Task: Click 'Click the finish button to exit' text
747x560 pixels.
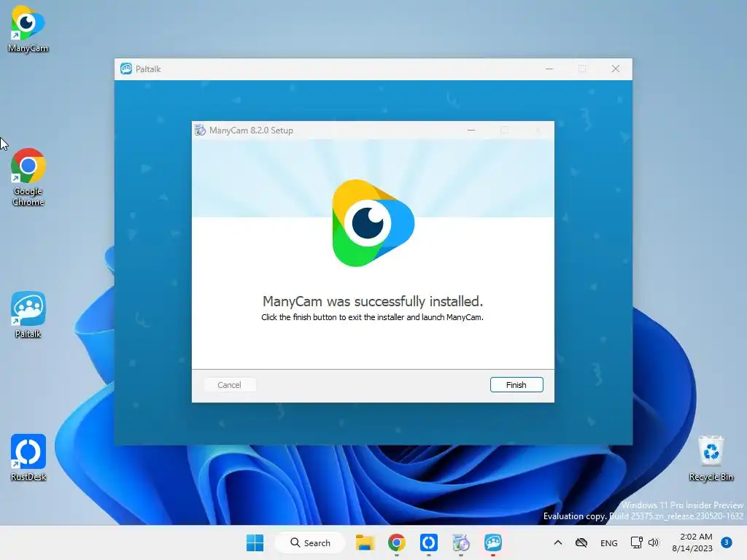Action: click(x=373, y=317)
